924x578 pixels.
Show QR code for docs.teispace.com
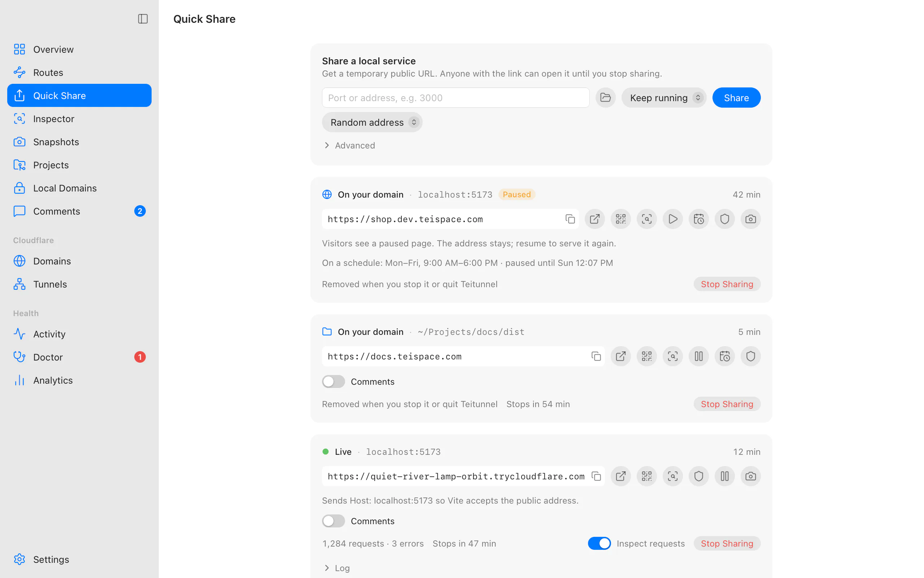pos(646,356)
